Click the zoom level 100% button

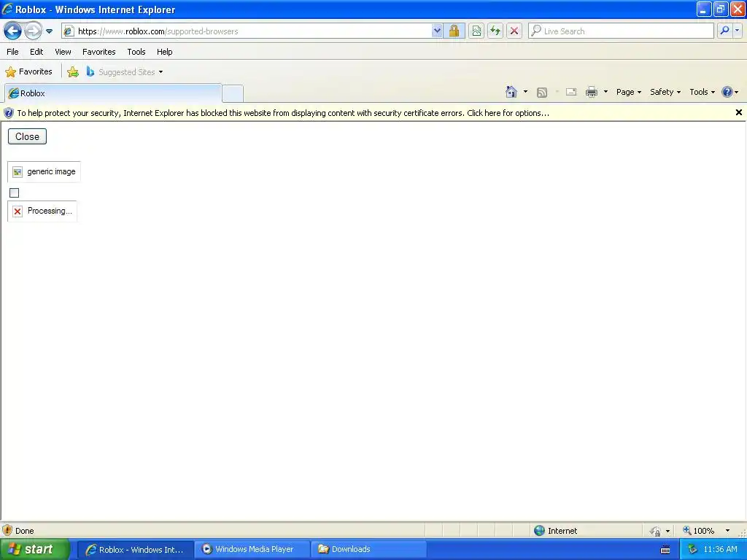coord(698,531)
